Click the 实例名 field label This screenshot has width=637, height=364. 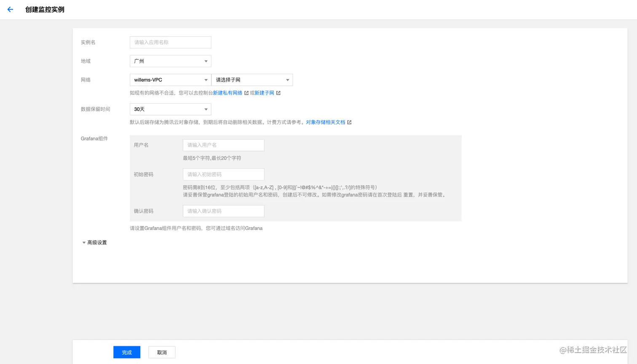click(x=88, y=42)
